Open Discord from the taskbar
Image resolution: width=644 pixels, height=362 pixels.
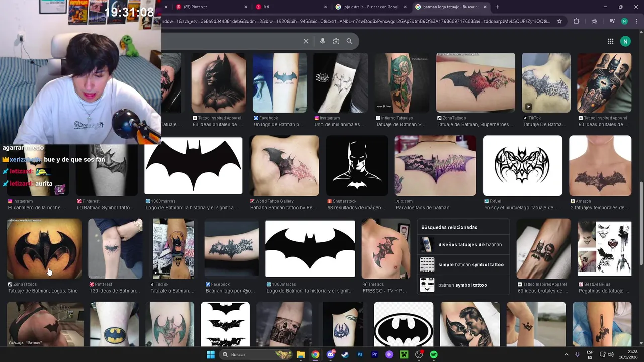pos(331,354)
